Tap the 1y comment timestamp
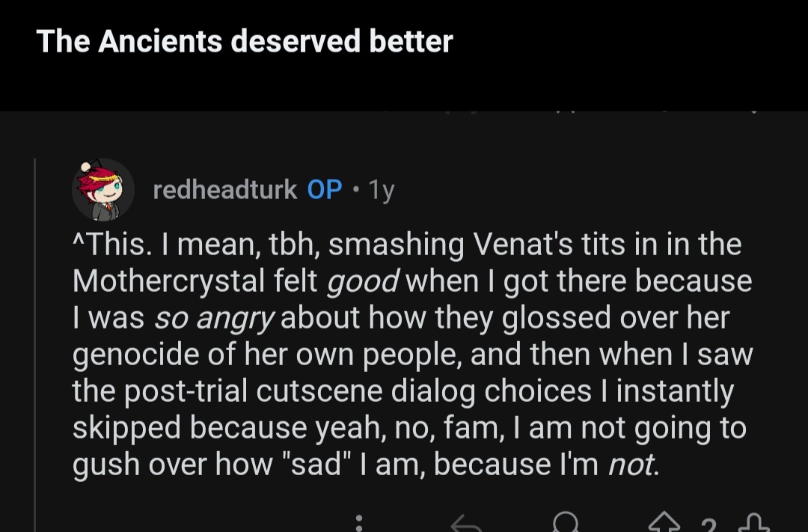Viewport: 808px width, 532px height. click(x=382, y=190)
